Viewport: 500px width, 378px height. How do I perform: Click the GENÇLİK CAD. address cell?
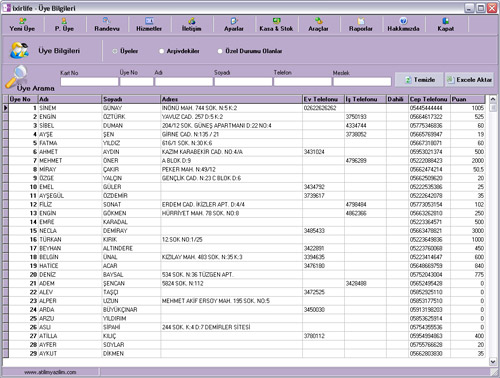(231, 178)
